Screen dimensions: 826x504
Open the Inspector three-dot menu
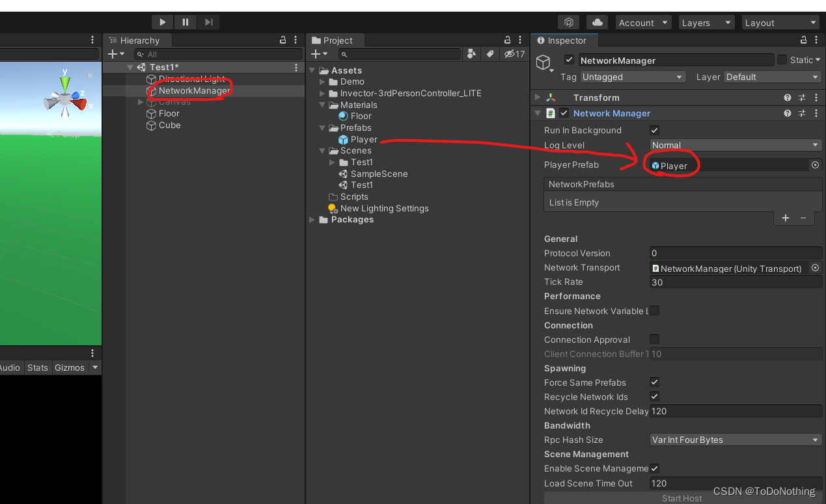click(816, 40)
